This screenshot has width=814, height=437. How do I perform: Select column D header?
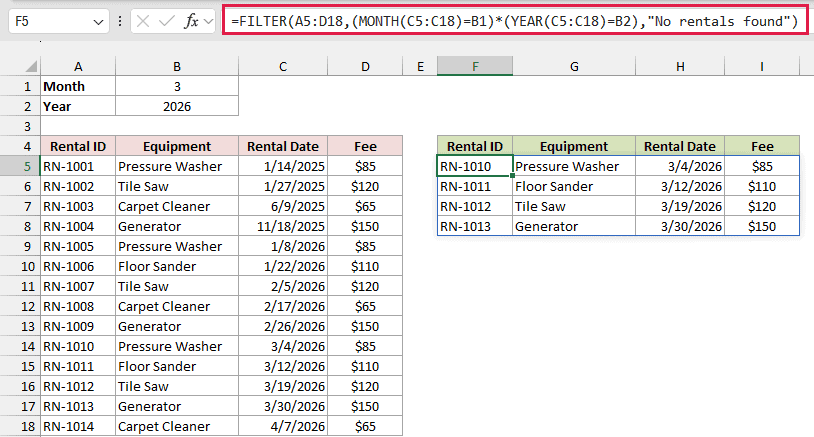365,66
